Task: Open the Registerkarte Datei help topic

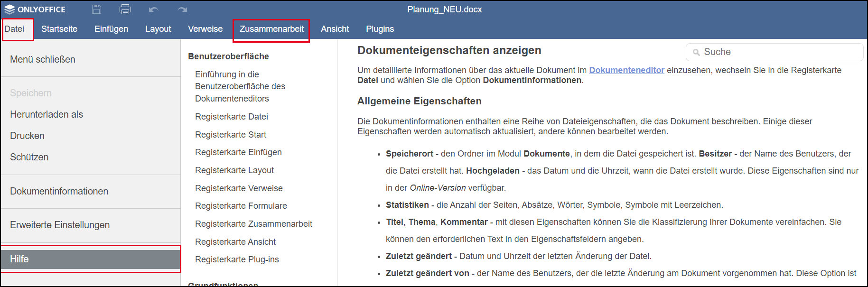Action: click(231, 117)
